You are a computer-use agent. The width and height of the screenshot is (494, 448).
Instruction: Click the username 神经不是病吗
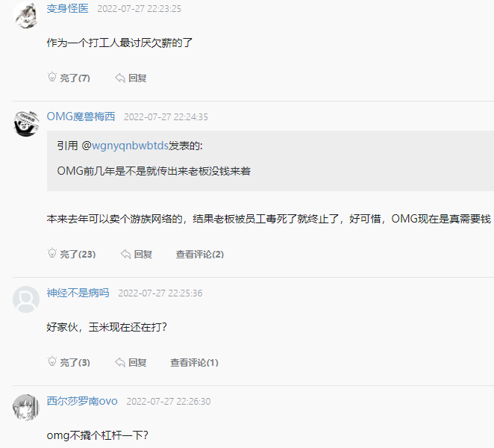(78, 293)
